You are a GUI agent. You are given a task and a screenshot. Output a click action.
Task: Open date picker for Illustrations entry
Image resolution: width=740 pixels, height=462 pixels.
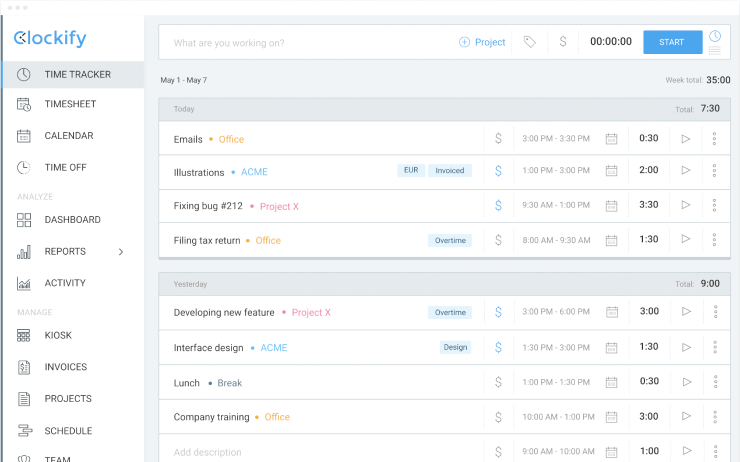pyautogui.click(x=611, y=170)
